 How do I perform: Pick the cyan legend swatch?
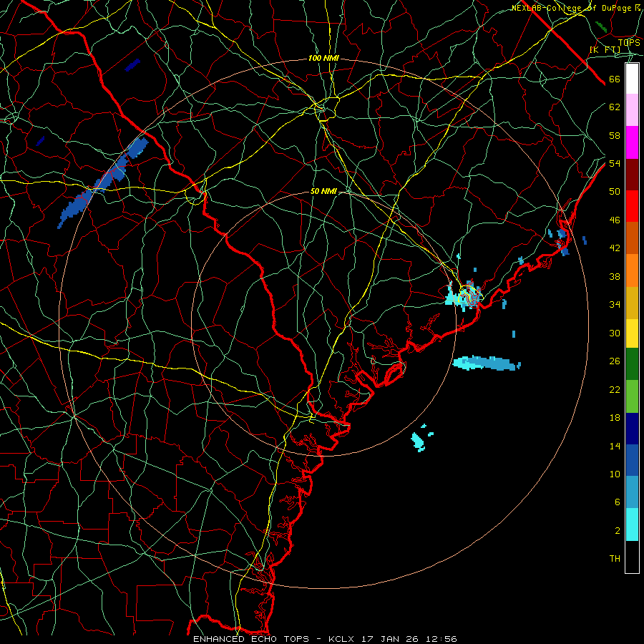click(x=632, y=525)
